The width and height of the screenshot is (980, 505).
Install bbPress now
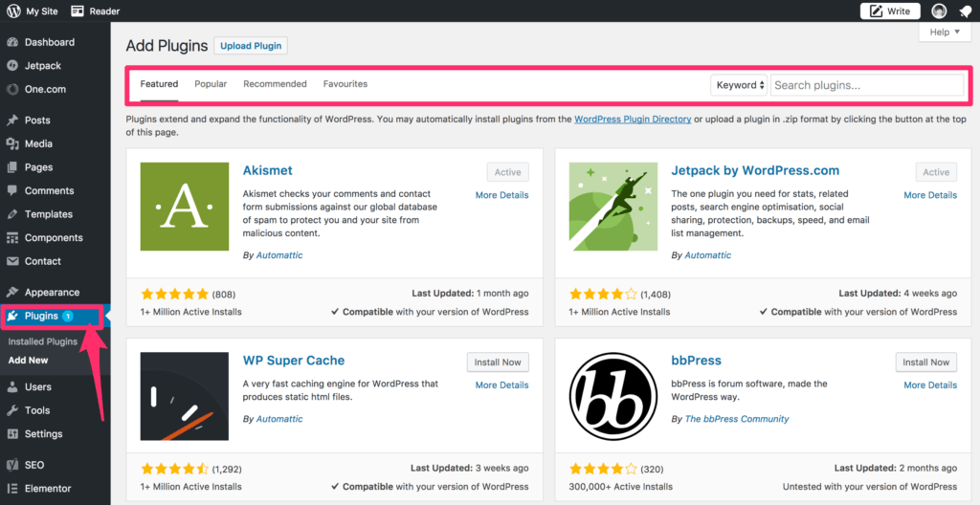926,362
